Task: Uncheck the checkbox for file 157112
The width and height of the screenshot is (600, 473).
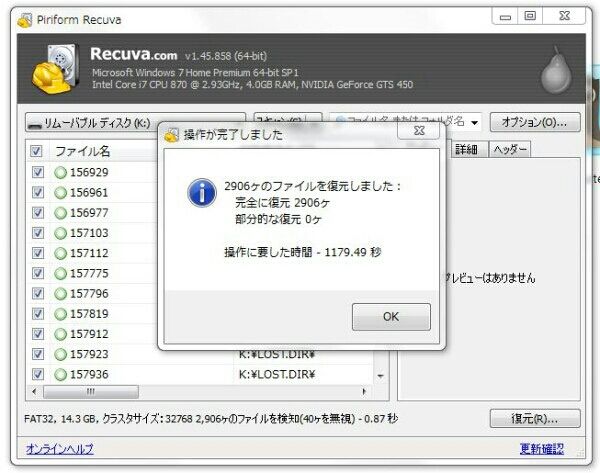Action: tap(38, 253)
